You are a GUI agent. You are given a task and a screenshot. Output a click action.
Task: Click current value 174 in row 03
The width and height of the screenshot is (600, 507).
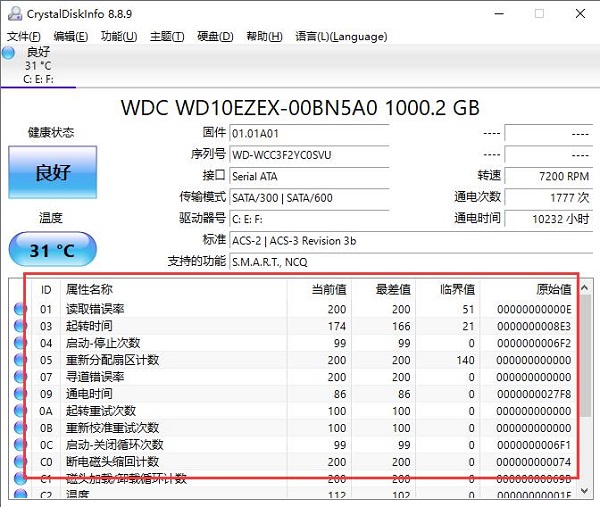pyautogui.click(x=337, y=326)
